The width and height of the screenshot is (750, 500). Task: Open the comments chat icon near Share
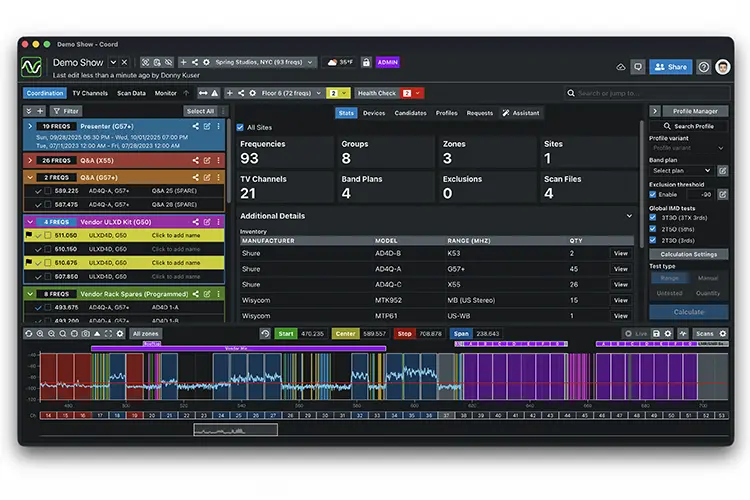638,67
